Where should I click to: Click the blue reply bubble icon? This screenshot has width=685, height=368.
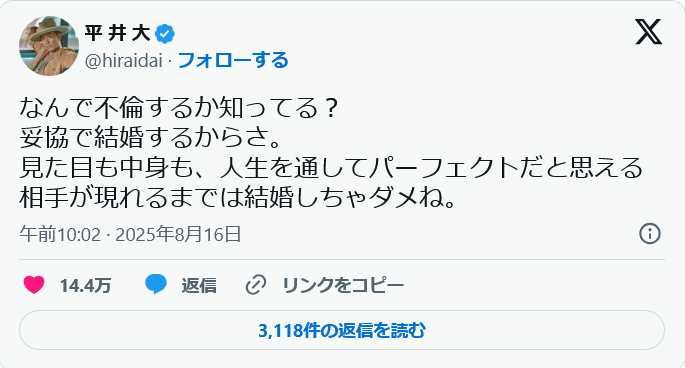coord(156,285)
